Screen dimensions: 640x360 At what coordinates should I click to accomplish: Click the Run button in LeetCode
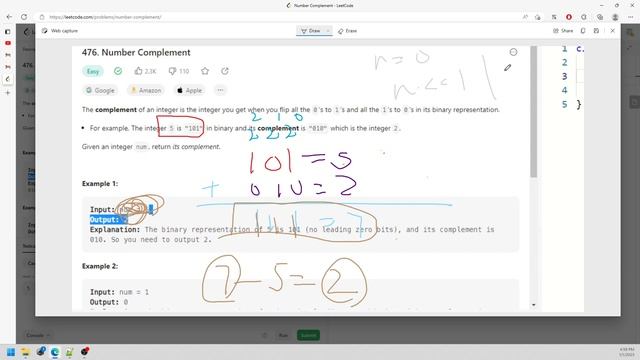[283, 335]
